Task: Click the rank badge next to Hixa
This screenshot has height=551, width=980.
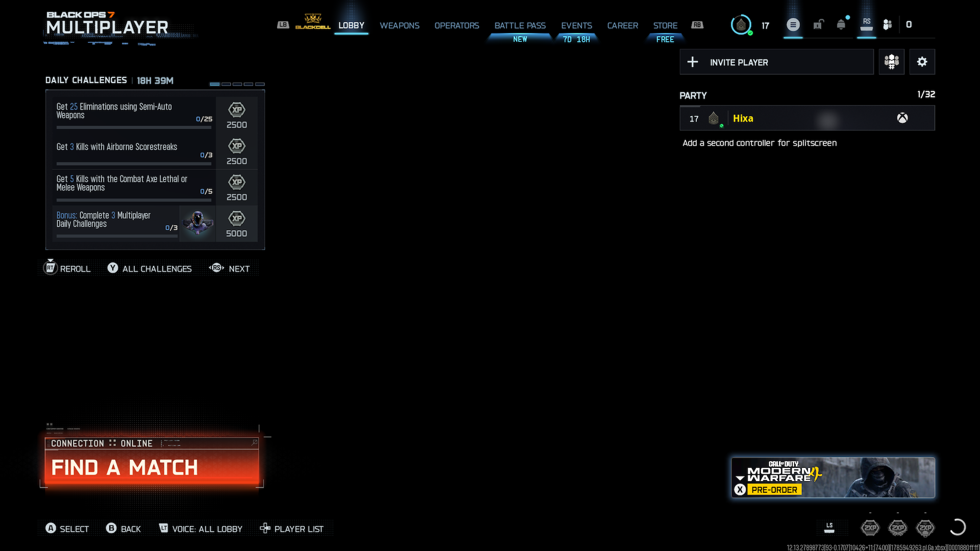Action: [714, 118]
